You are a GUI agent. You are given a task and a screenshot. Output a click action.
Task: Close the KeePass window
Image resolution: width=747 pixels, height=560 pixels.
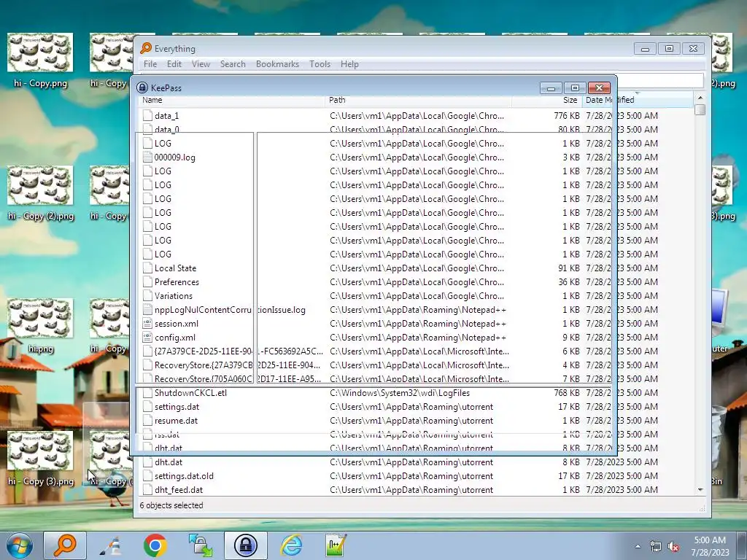[600, 88]
